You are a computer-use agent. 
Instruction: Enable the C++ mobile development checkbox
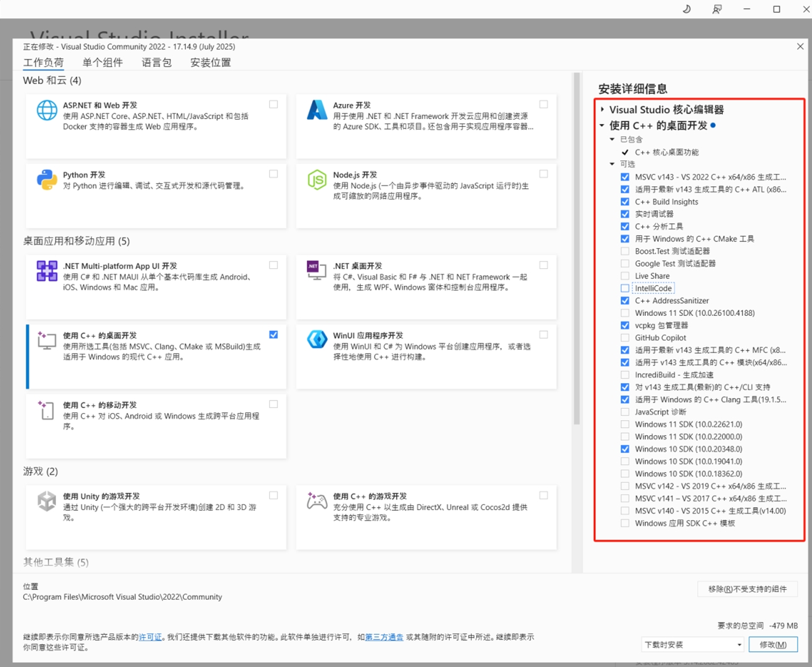point(274,404)
